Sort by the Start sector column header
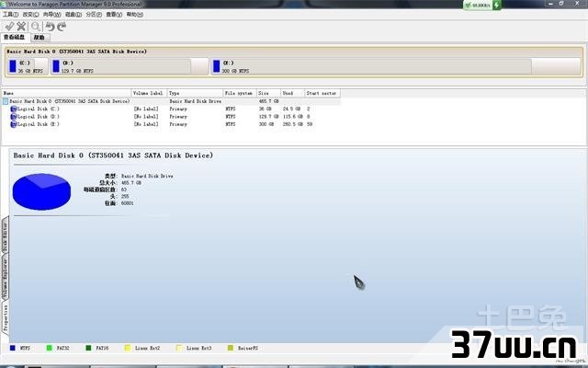This screenshot has width=588, height=368. click(322, 93)
